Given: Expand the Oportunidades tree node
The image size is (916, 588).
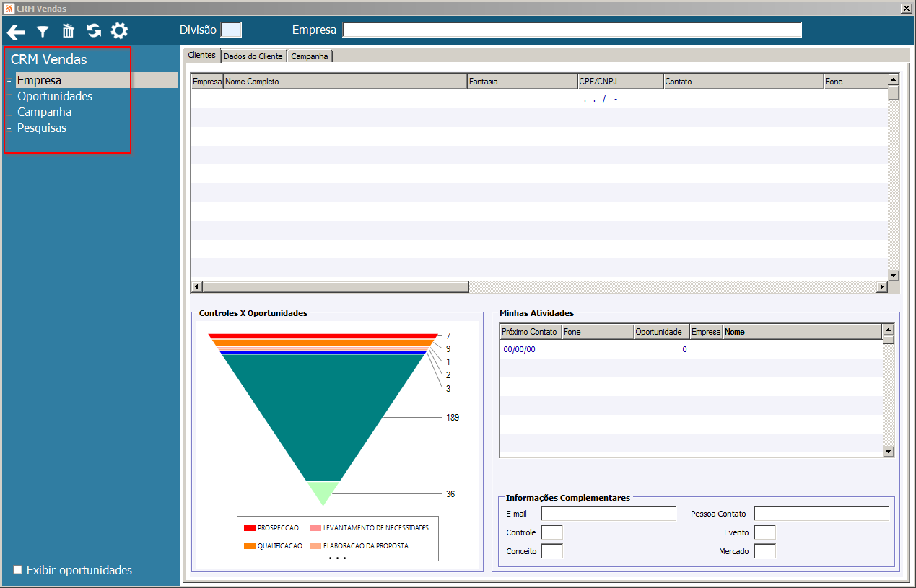Looking at the screenshot, I should (x=9, y=97).
